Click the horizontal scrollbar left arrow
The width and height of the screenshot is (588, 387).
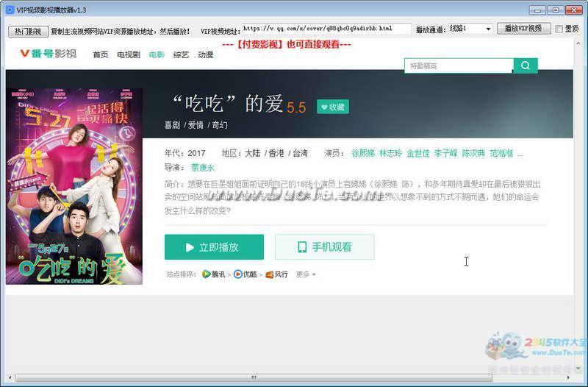10,377
